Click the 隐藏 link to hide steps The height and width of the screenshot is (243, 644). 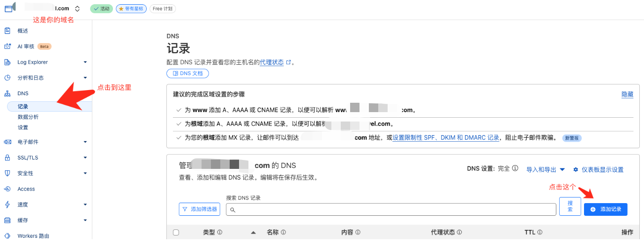click(627, 94)
